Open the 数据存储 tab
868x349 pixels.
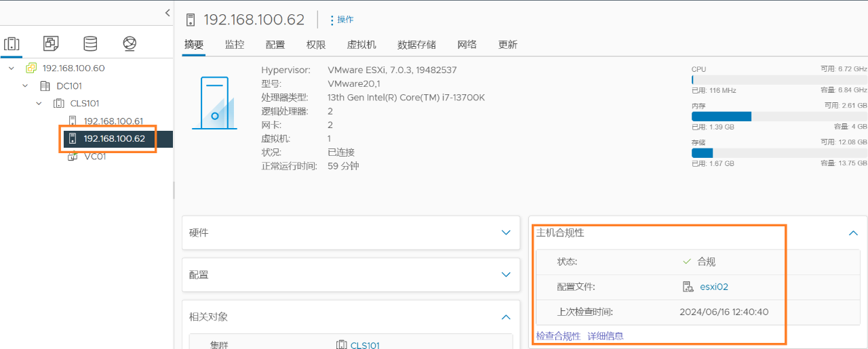click(x=416, y=45)
